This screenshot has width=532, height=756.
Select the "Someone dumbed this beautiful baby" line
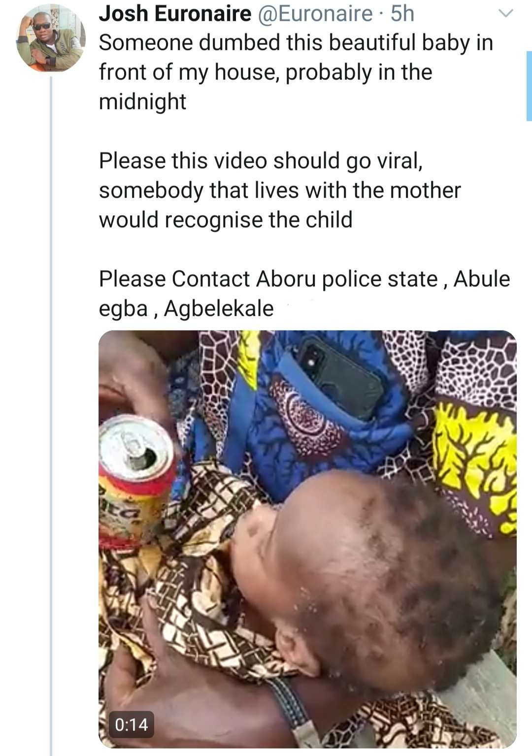(x=296, y=43)
